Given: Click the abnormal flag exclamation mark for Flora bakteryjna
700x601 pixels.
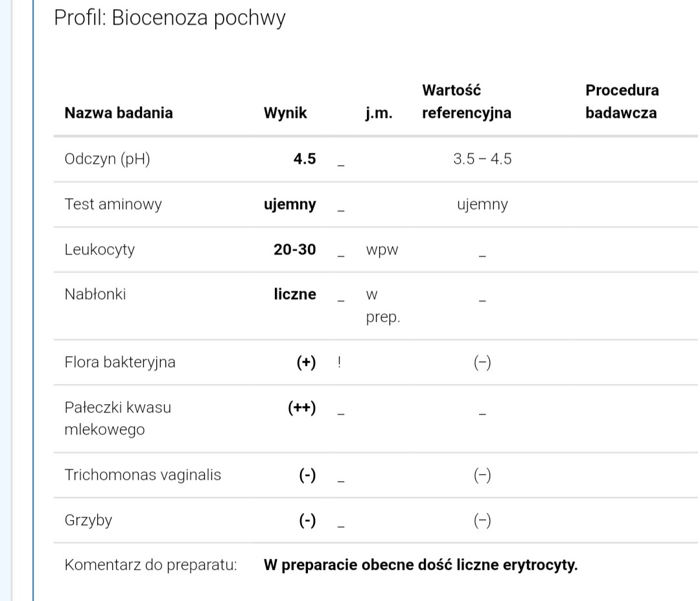Looking at the screenshot, I should 340,362.
